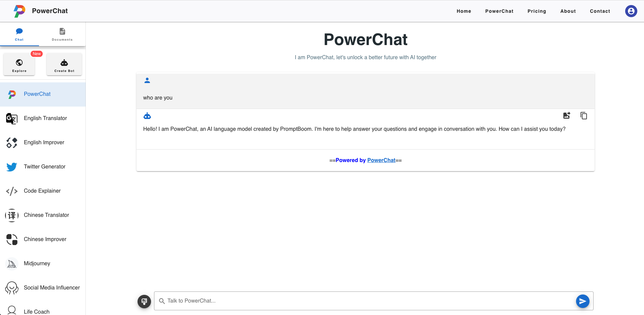Click the PowerChat logo icon in header
Screen dimensions: 644x315
[x=19, y=11]
